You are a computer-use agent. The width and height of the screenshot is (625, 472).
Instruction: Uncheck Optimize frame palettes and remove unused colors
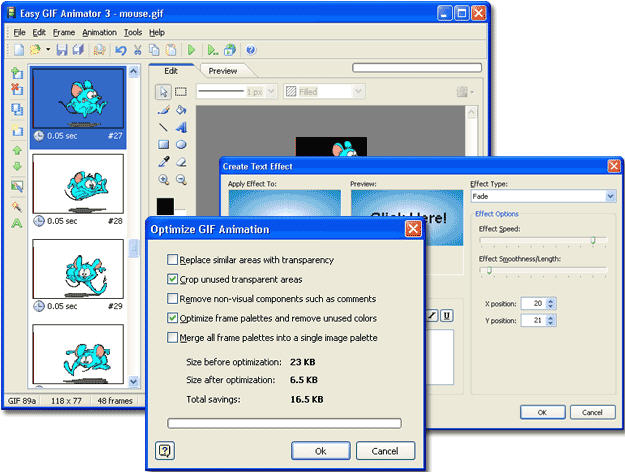pyautogui.click(x=172, y=318)
